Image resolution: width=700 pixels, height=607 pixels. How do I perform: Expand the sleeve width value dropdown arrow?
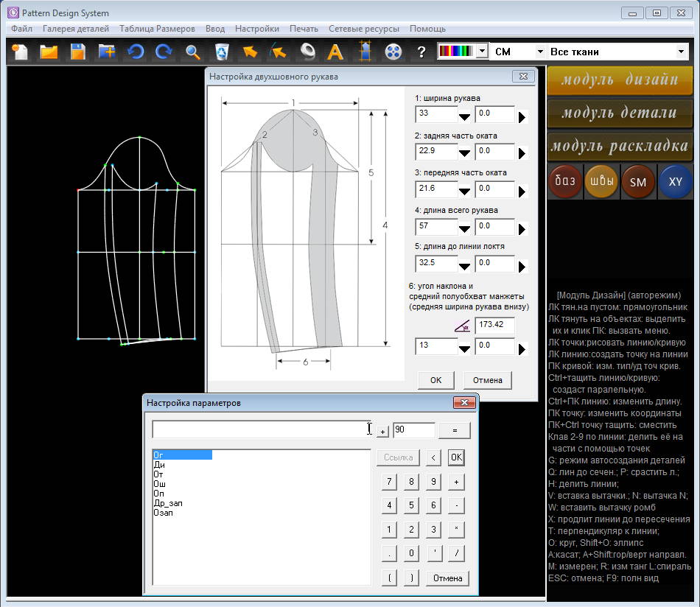coord(464,116)
